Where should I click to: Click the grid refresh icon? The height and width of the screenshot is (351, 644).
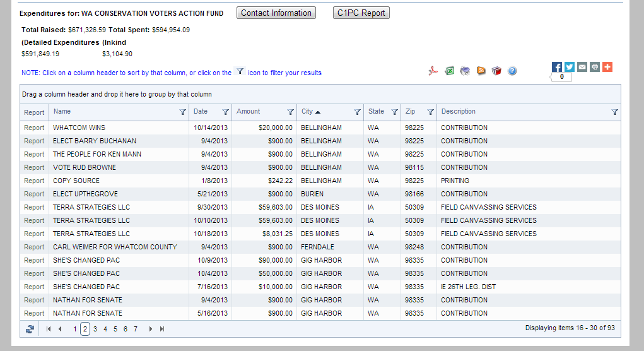point(30,329)
